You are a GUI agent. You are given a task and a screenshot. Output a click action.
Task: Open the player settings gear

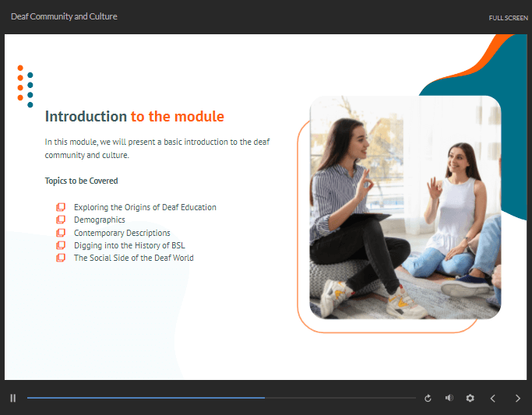[470, 398]
